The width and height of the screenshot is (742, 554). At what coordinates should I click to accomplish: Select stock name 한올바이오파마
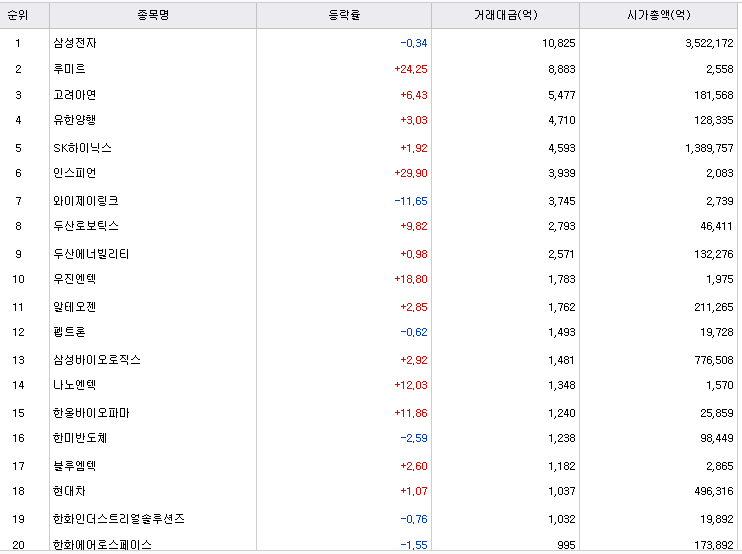91,413
